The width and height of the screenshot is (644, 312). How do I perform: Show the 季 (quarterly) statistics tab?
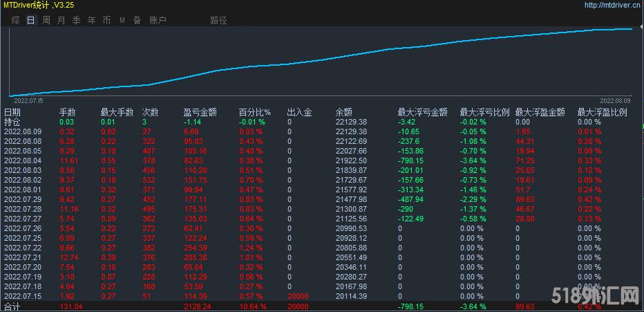click(76, 20)
